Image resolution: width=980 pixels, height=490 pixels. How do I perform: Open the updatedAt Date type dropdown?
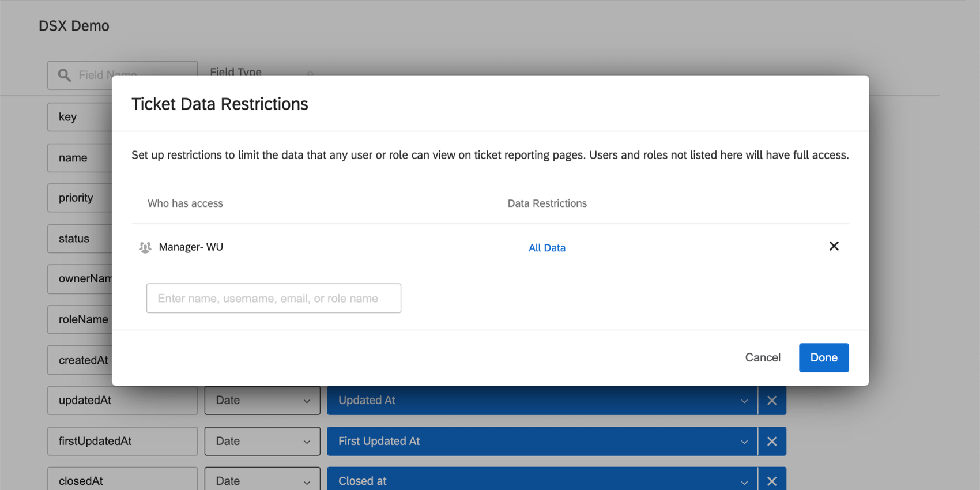262,401
